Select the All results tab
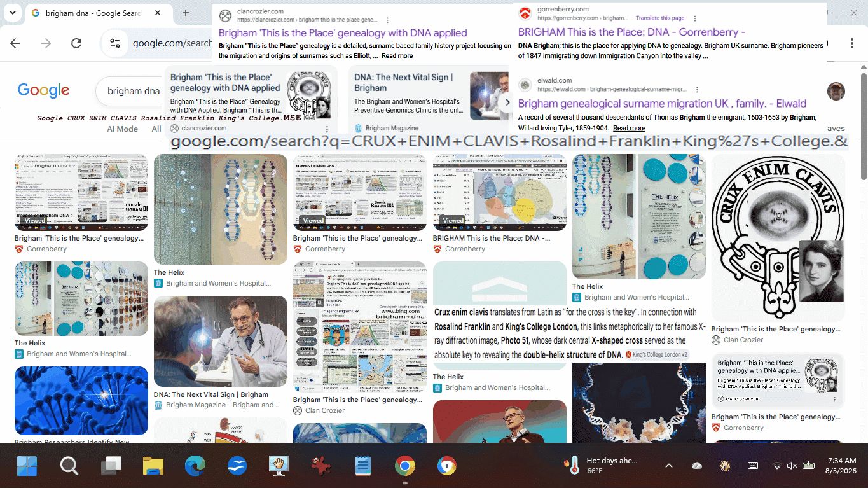Screen dimensions: 868x488 [x=156, y=129]
